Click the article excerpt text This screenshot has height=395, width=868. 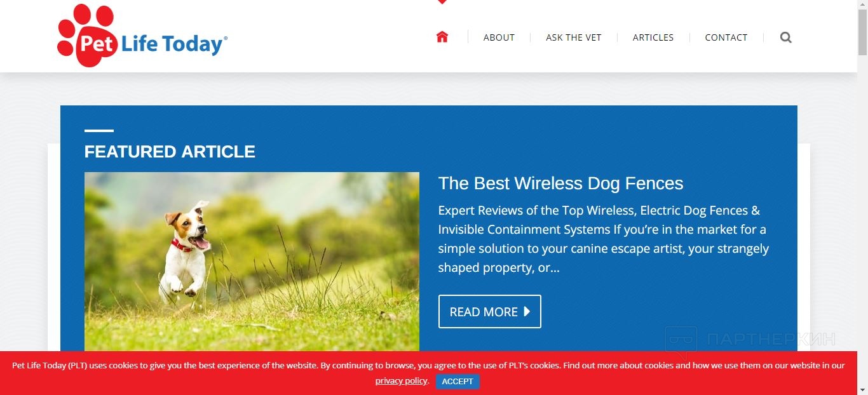click(x=603, y=239)
